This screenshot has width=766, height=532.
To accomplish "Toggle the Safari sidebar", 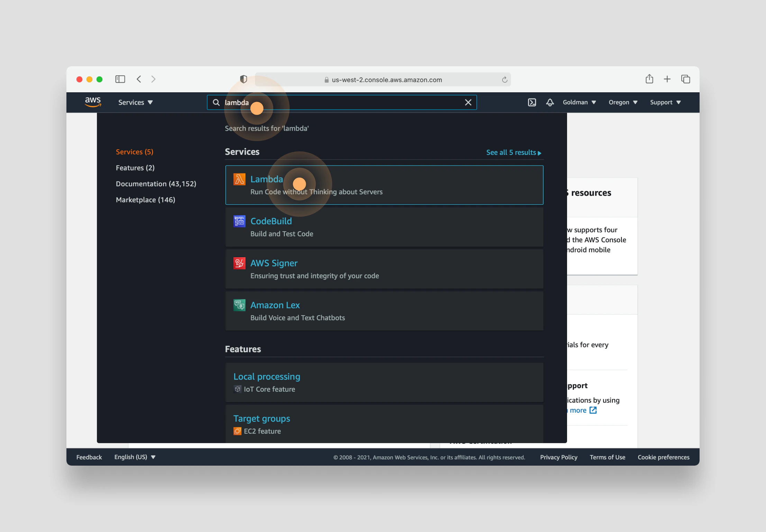I will [120, 79].
